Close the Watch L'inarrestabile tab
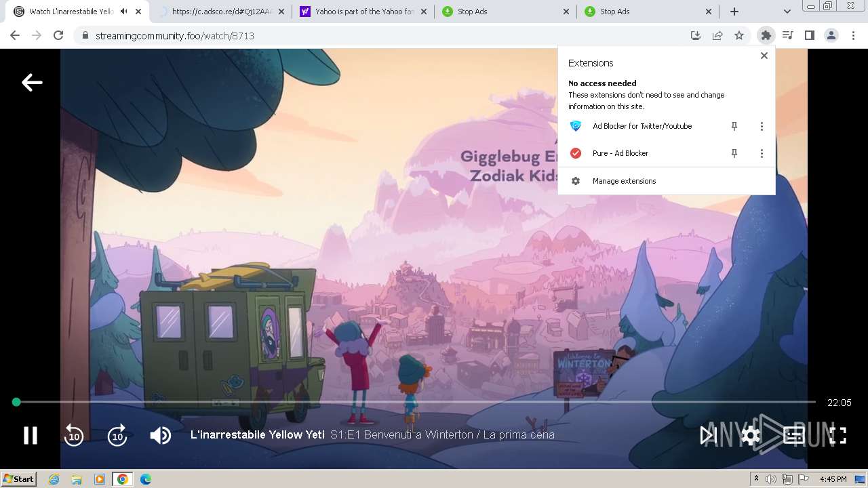This screenshot has height=488, width=868. pyautogui.click(x=138, y=12)
